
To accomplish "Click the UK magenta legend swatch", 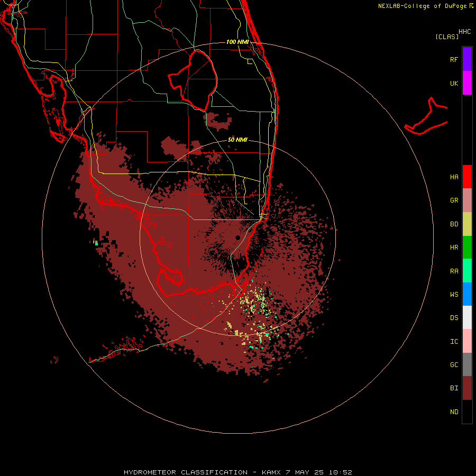I will coord(467,83).
